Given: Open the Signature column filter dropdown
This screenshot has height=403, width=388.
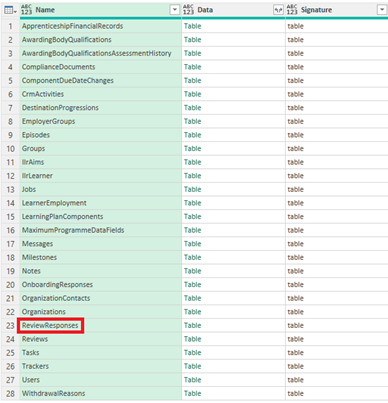Looking at the screenshot, I should (x=382, y=10).
